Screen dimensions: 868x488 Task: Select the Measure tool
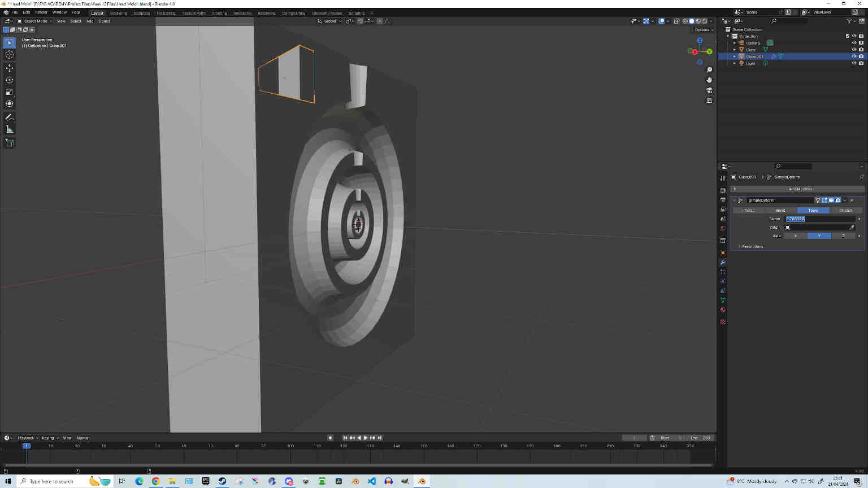coord(10,129)
